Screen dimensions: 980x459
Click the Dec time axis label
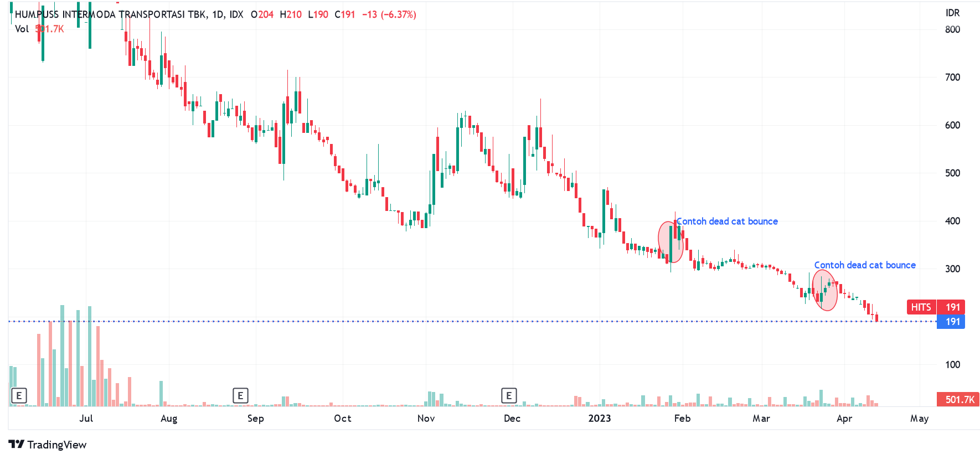click(512, 419)
